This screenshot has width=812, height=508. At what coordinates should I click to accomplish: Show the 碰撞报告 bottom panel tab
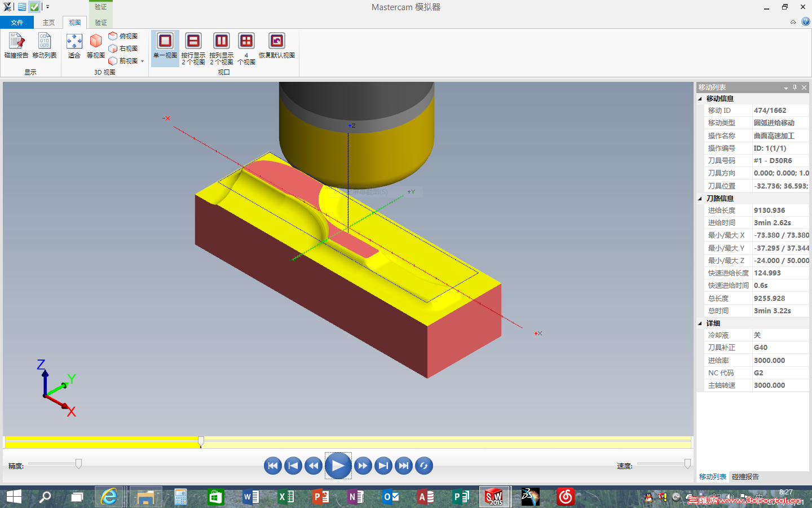tap(745, 477)
